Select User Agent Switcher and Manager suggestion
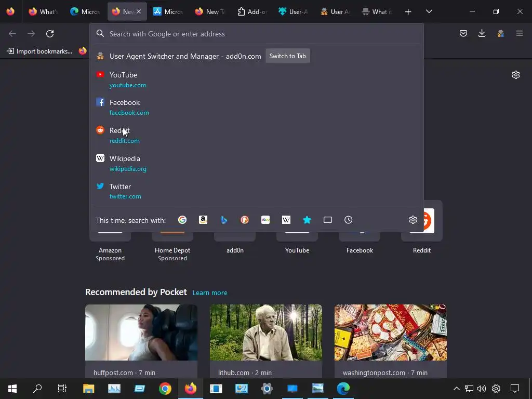532x399 pixels. click(257, 56)
